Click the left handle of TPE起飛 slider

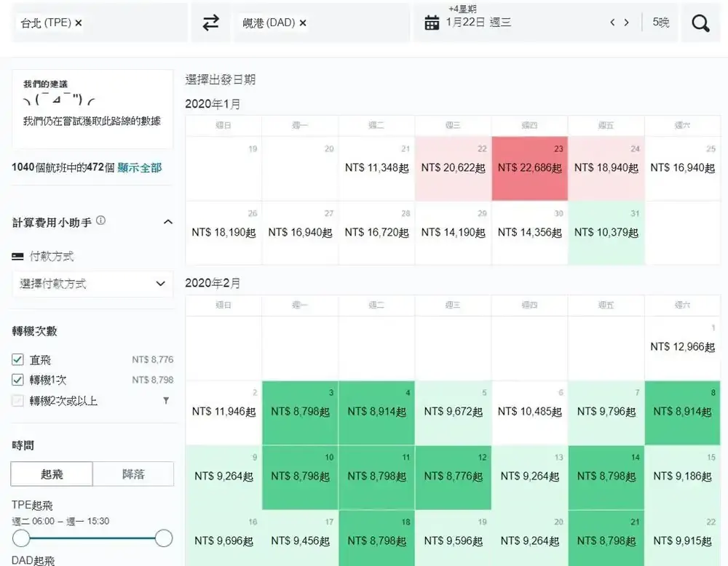click(21, 538)
